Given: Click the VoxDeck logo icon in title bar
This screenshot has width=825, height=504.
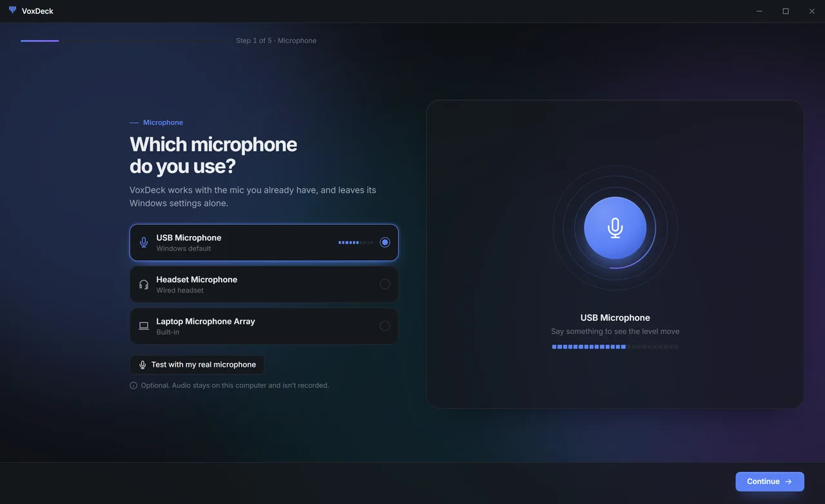Looking at the screenshot, I should 12,10.
